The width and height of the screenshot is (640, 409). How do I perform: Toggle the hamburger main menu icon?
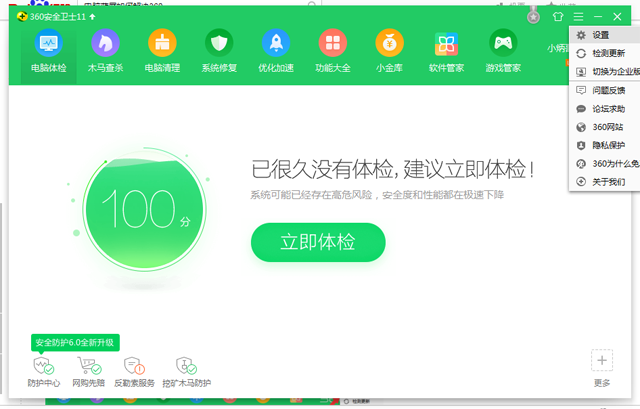point(578,16)
